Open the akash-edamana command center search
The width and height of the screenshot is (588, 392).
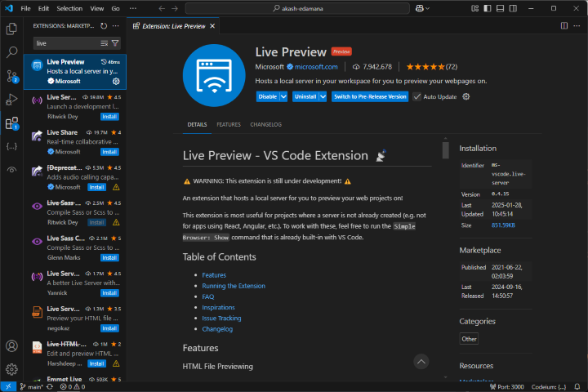[x=297, y=8]
